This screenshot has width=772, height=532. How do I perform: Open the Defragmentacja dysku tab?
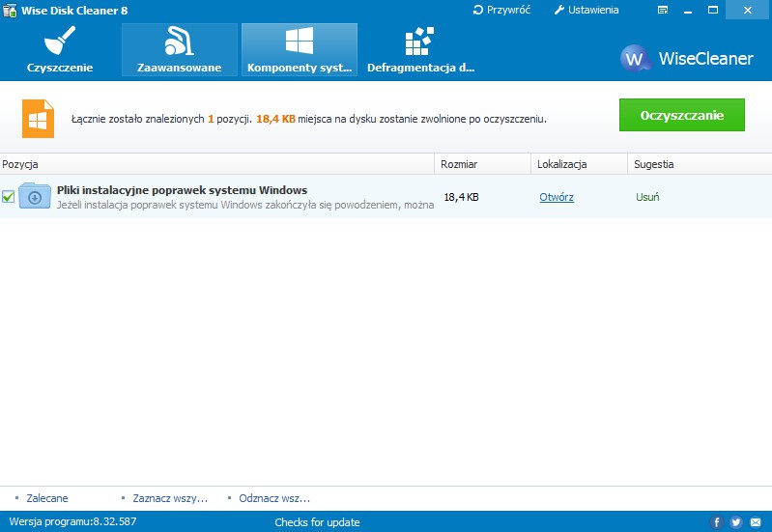[420, 49]
